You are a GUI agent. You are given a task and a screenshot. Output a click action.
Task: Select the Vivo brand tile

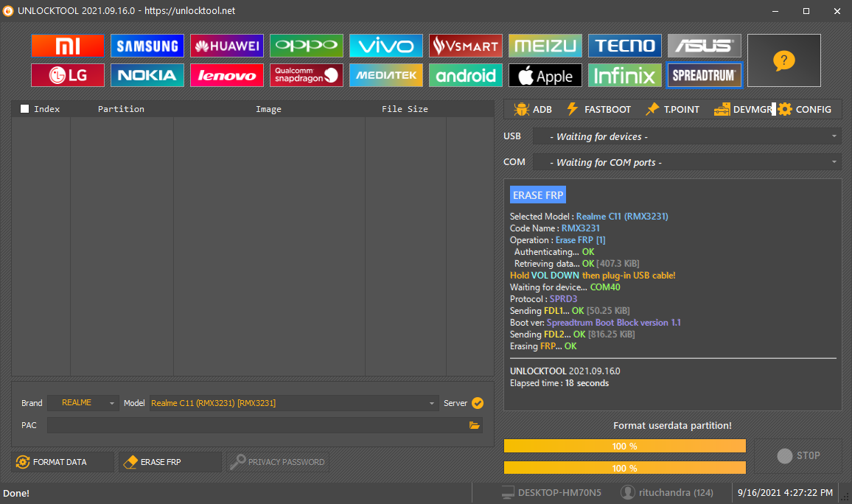tap(385, 46)
